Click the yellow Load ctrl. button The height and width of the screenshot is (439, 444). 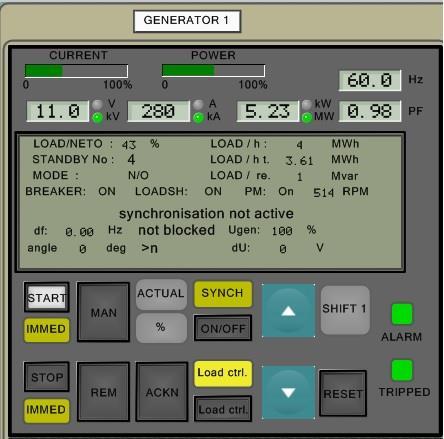pos(223,373)
